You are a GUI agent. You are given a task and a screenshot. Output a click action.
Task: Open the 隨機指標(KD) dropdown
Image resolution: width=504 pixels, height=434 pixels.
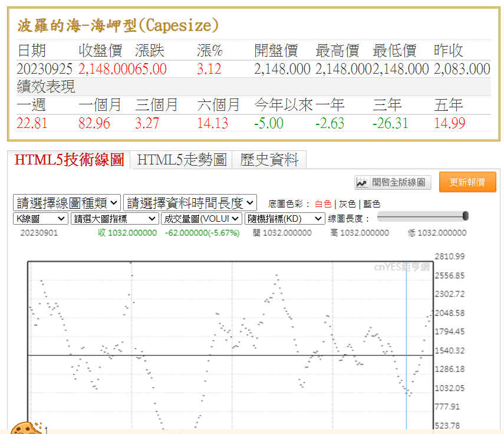(285, 218)
